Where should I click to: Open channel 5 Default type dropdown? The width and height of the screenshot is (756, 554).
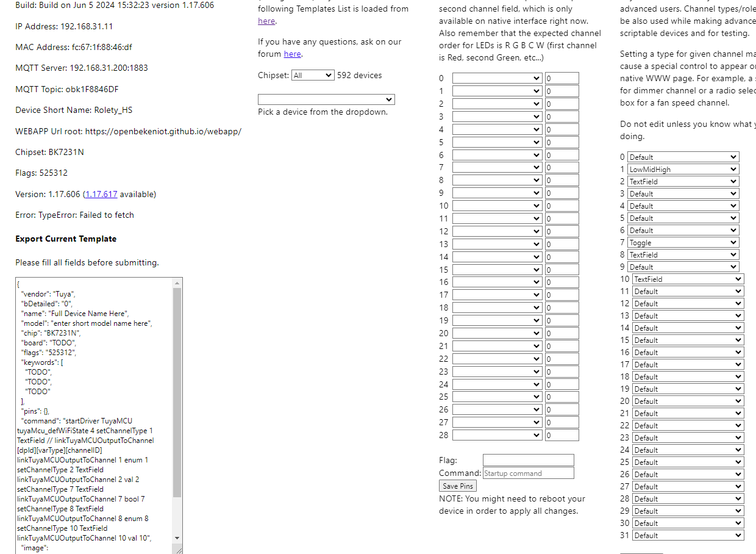point(683,218)
